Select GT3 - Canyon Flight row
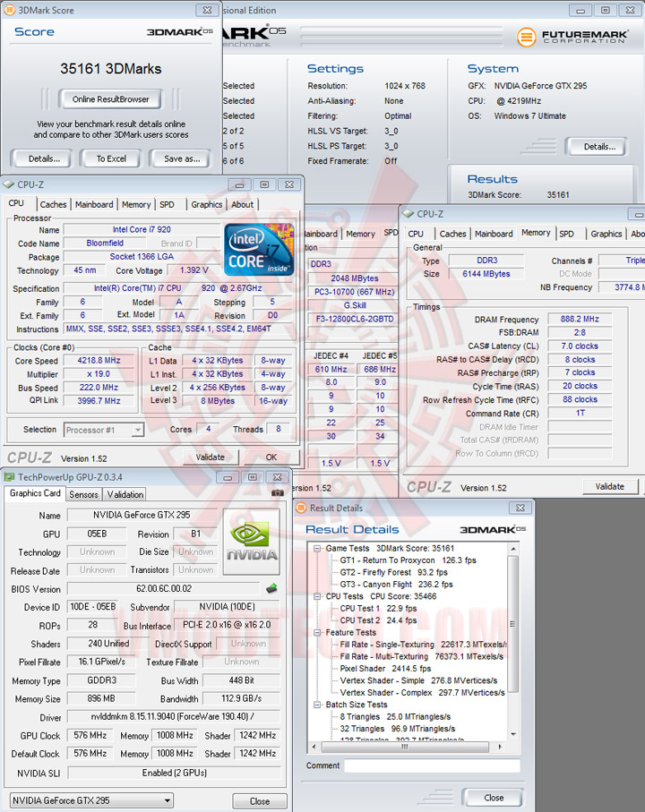The width and height of the screenshot is (645, 812). [396, 584]
